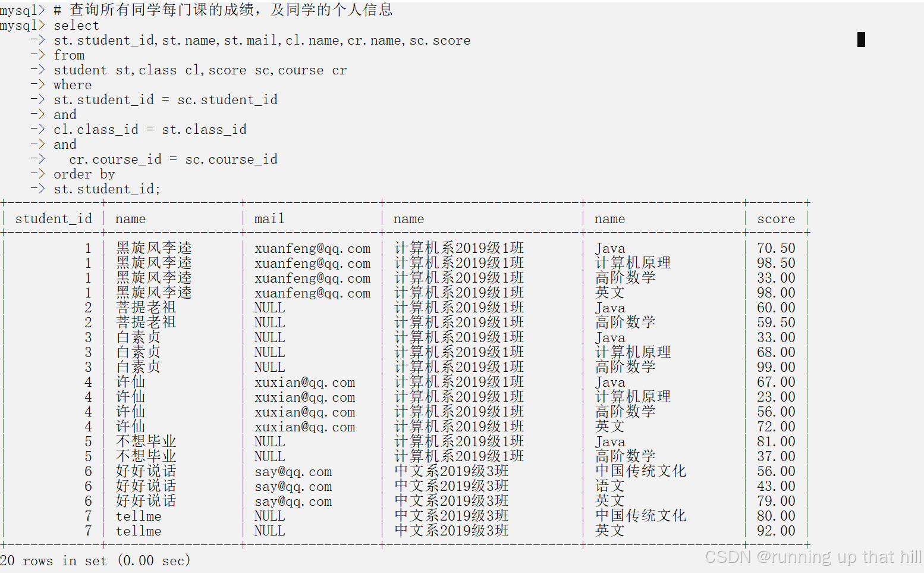Click 计算机原理 in the row scoring 23.00
924x573 pixels.
[633, 397]
